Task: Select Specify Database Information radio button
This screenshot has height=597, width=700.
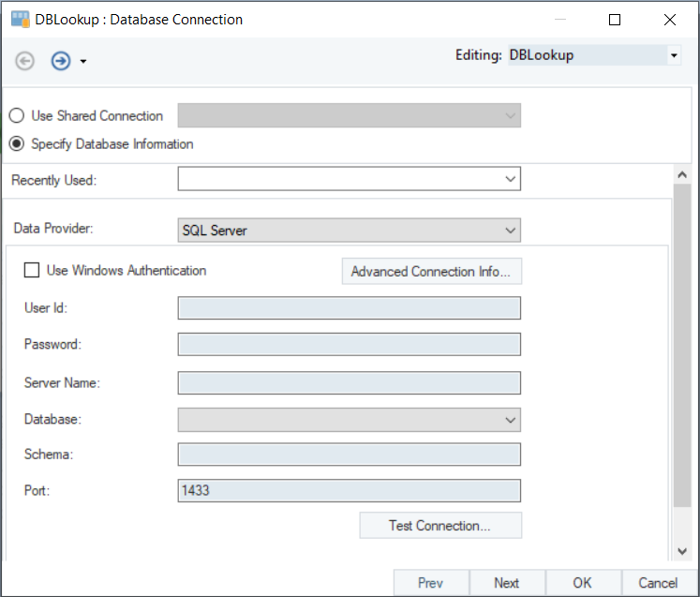Action: point(17,144)
